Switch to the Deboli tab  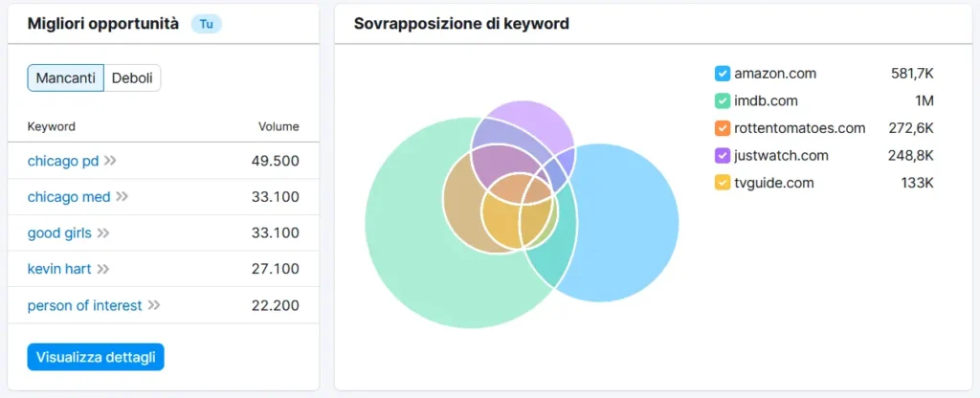132,78
